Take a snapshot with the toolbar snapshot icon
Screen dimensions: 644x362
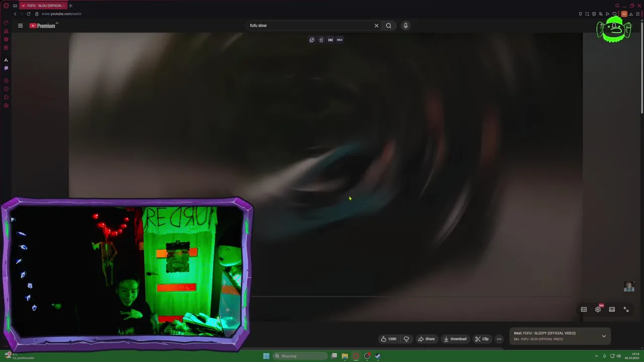coord(587,14)
